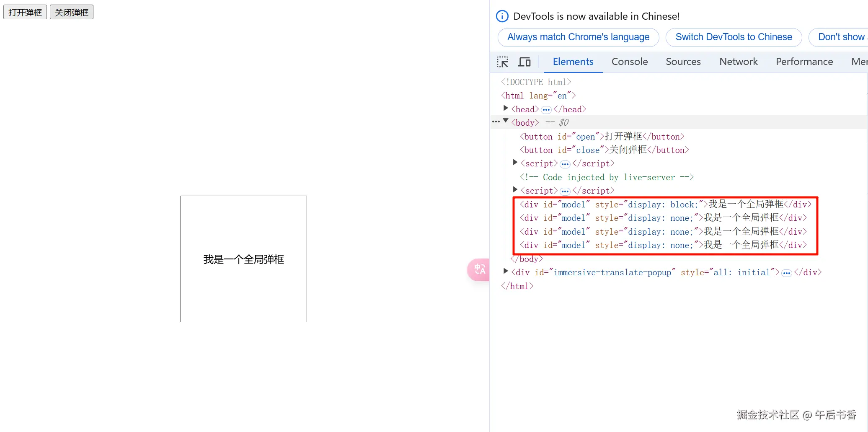Expand the head element node

click(x=506, y=109)
